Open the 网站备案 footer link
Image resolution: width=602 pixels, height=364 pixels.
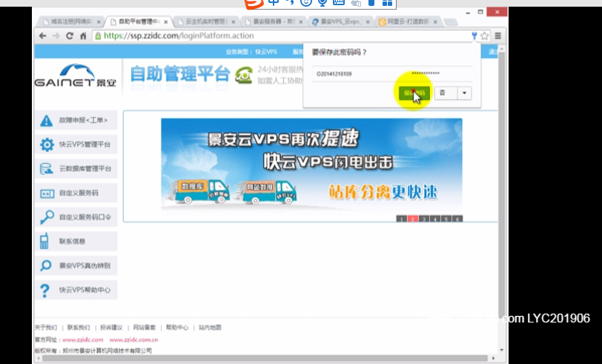(x=145, y=328)
